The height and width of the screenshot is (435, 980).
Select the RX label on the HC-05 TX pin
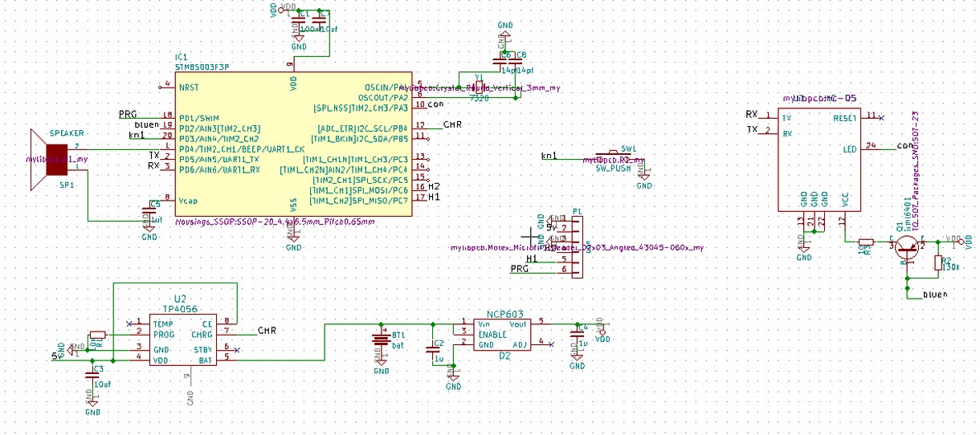pos(751,115)
